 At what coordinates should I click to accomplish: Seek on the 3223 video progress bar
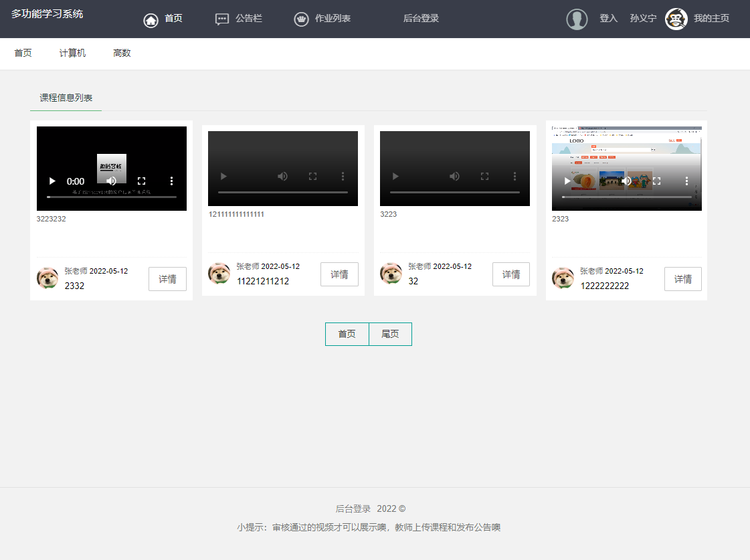click(x=454, y=192)
